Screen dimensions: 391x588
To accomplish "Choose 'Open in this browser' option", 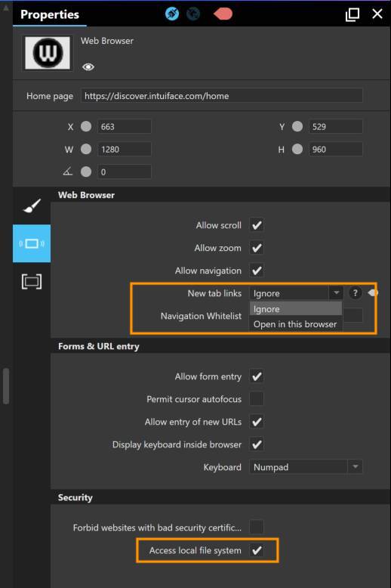I will [x=295, y=324].
